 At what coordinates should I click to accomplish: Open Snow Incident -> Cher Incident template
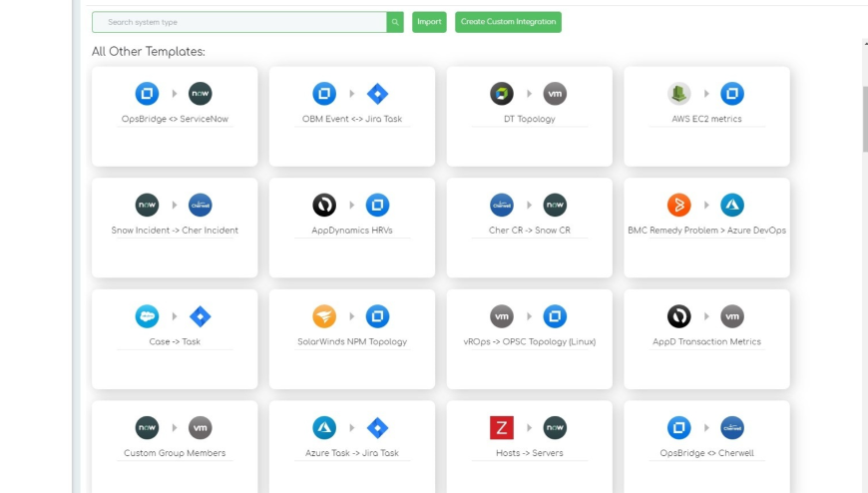(175, 230)
